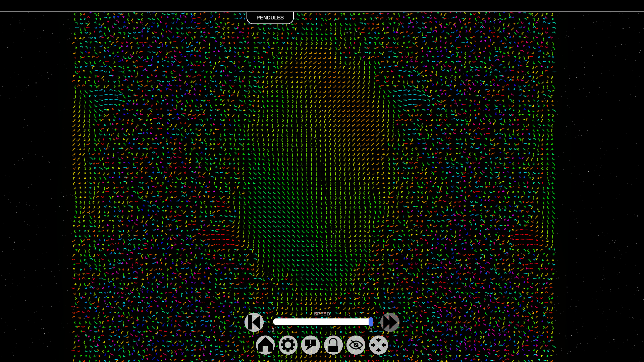This screenshot has height=362, width=644.
Task: Toggle the unlocked padlock icon
Action: click(333, 345)
